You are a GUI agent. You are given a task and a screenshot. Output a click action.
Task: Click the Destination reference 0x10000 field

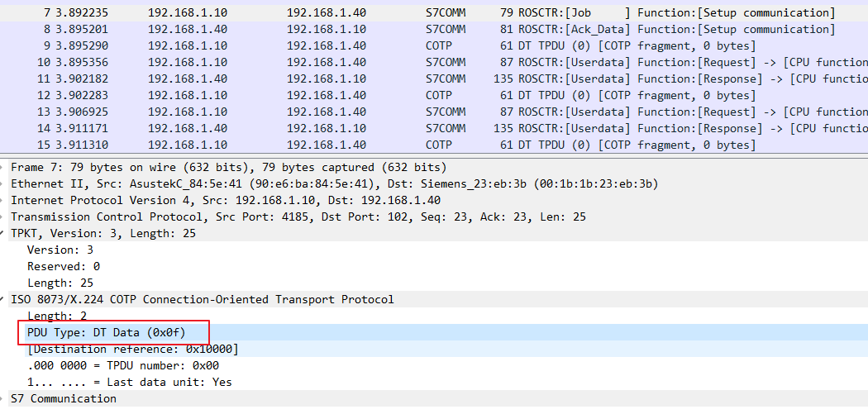133,349
